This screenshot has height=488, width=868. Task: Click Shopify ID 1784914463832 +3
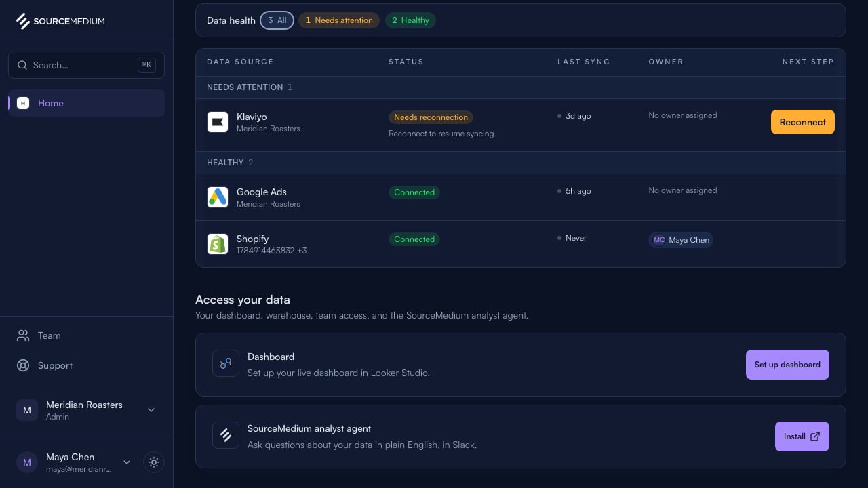[271, 251]
